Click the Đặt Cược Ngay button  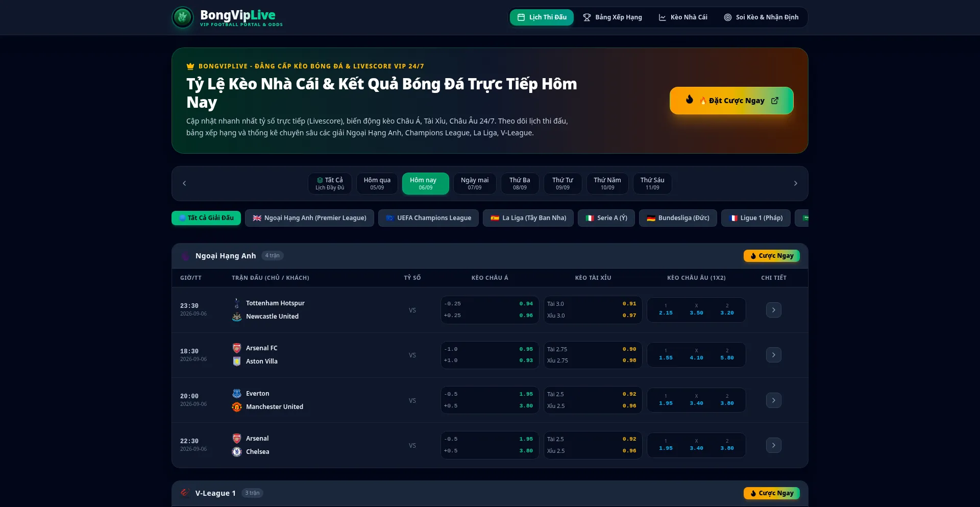(x=731, y=101)
